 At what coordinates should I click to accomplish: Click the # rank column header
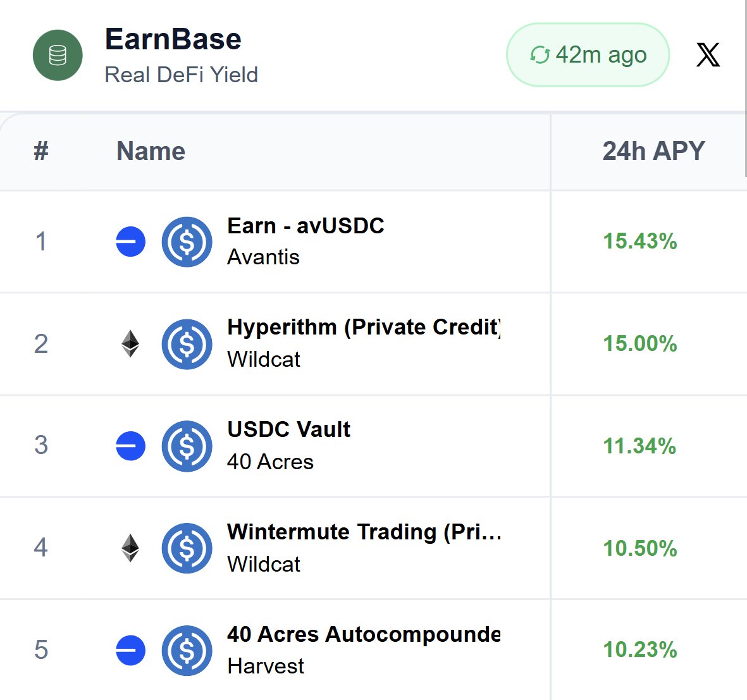coord(41,151)
